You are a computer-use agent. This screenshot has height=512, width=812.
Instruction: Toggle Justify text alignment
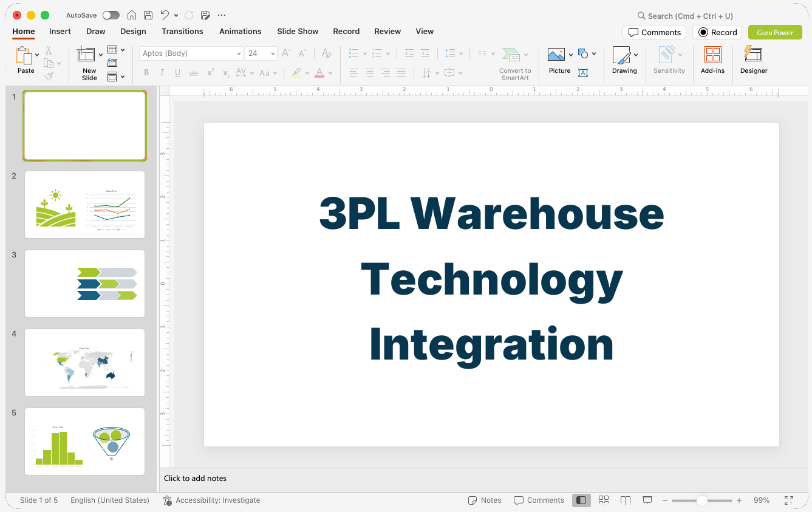click(401, 73)
